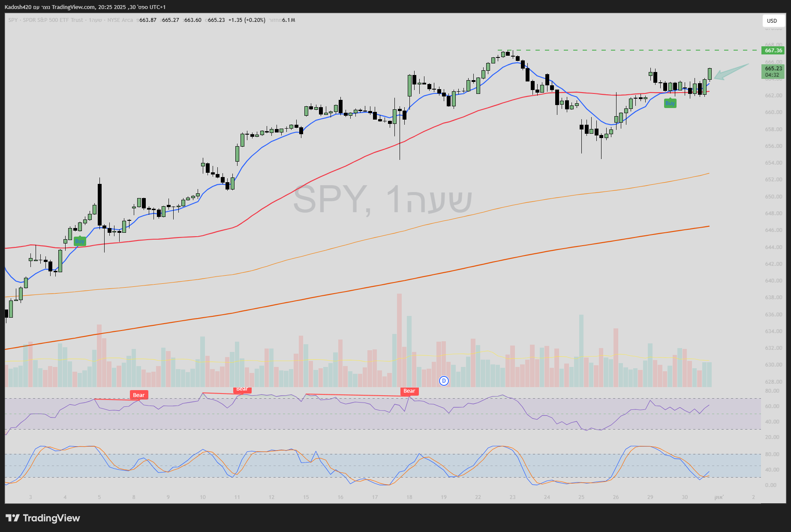Click the 640.00 price axis label

click(773, 280)
